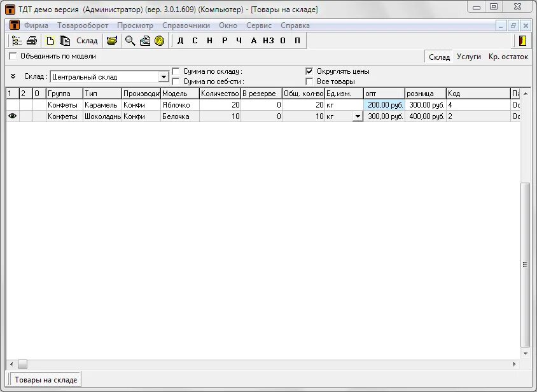Sort by розница column header
Image resolution: width=537 pixels, height=392 pixels.
tap(426, 94)
